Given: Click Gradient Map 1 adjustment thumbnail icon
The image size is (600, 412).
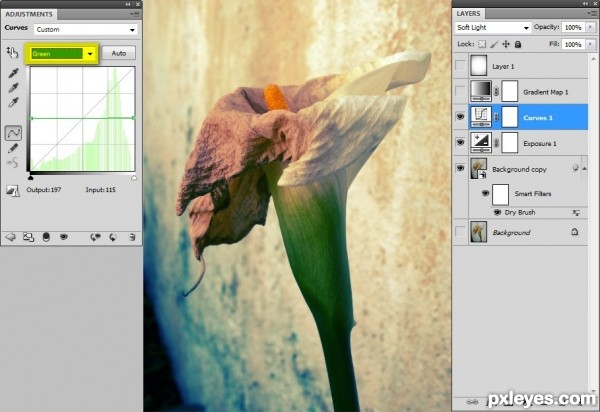Looking at the screenshot, I should click(x=481, y=91).
